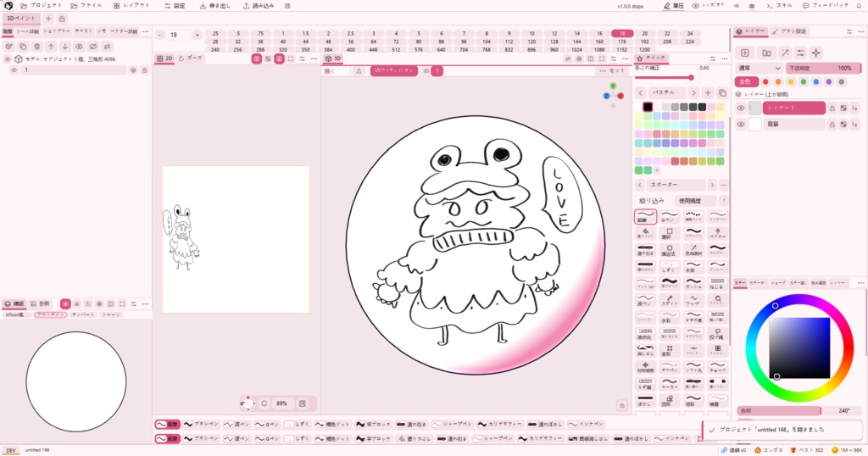Select the Gペン brush in the tool grid
The width and height of the screenshot is (868, 456).
pos(670,217)
